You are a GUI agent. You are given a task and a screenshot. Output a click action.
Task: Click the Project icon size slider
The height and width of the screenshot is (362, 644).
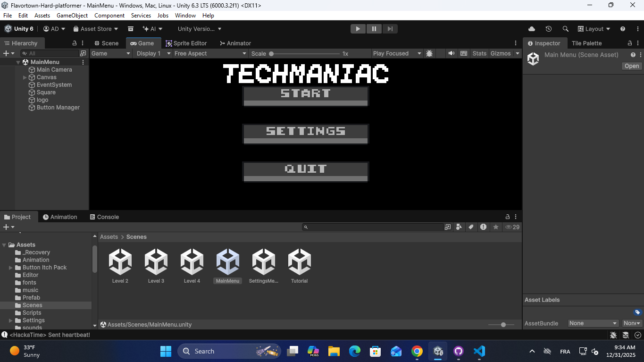[503, 325]
